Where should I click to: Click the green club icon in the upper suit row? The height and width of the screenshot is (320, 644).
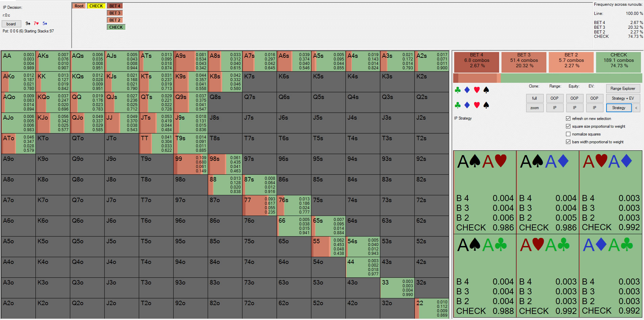tap(458, 90)
